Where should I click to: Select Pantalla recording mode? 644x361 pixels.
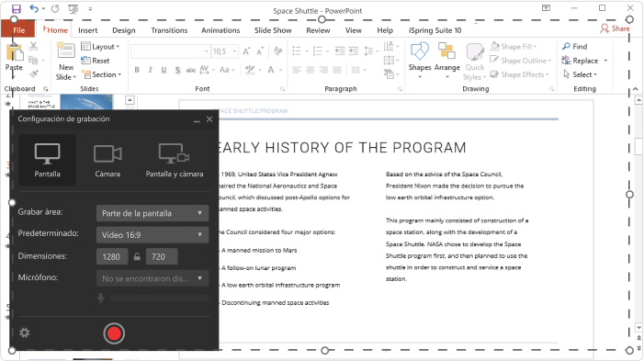pyautogui.click(x=47, y=160)
